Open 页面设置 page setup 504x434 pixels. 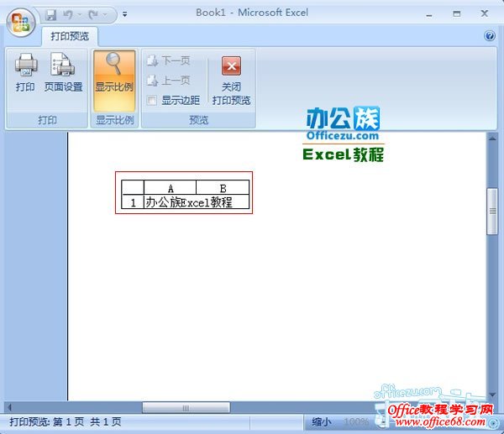(x=63, y=73)
